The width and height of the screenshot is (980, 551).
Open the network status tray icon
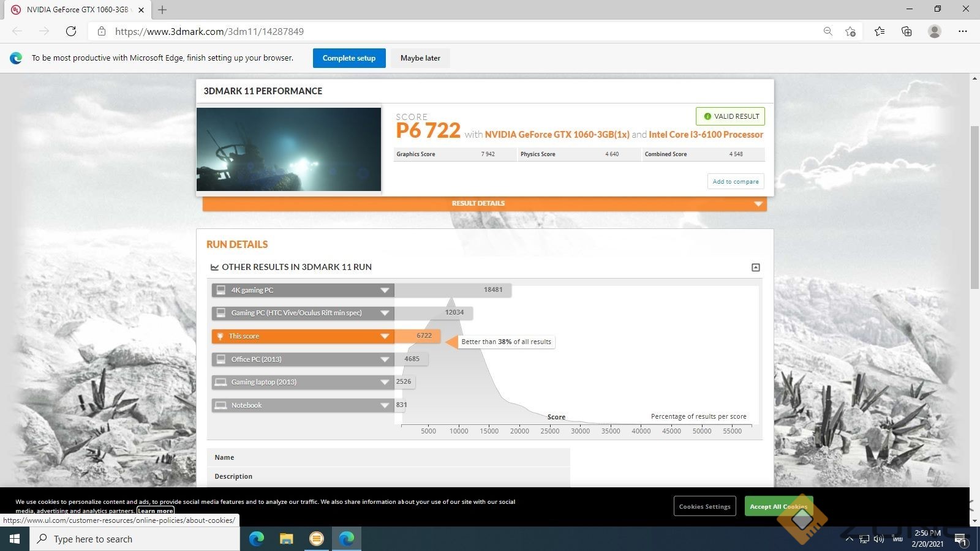864,539
